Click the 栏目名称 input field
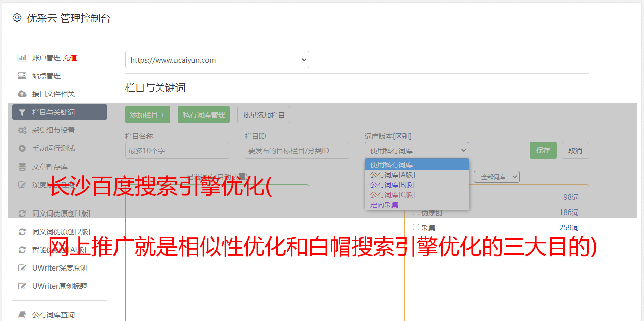Image resolution: width=644 pixels, height=321 pixels. point(177,150)
